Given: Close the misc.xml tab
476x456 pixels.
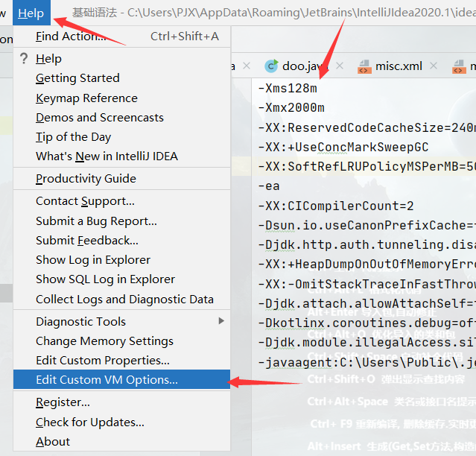Looking at the screenshot, I should [x=434, y=66].
